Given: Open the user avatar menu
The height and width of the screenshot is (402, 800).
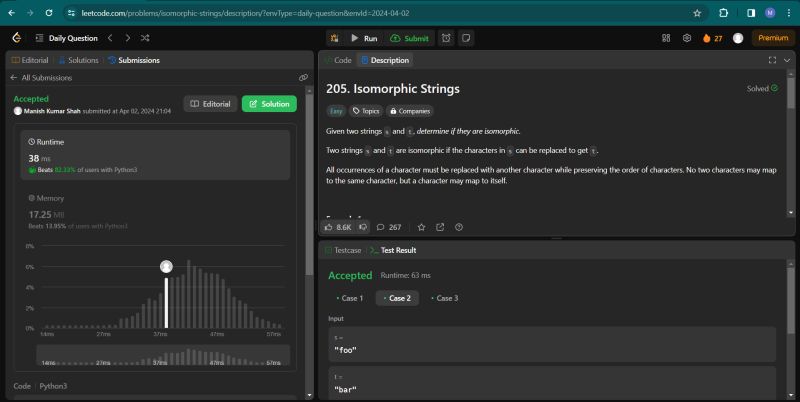Looking at the screenshot, I should 738,38.
